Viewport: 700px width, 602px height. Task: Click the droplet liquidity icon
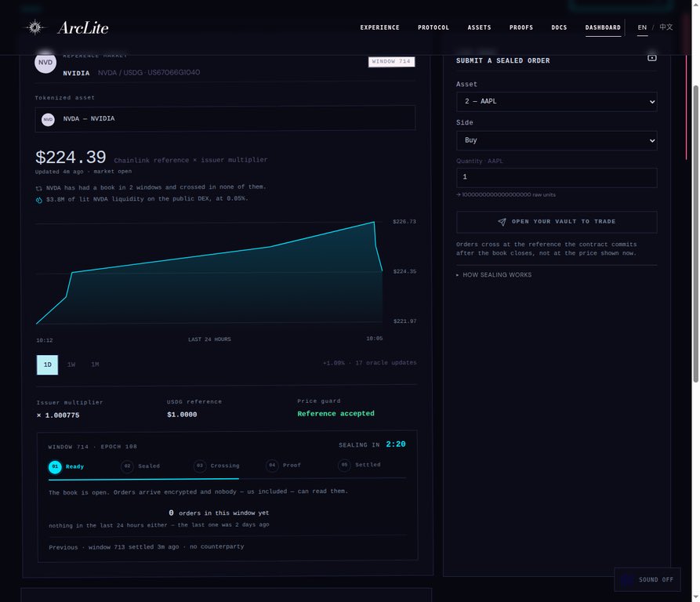coord(39,200)
